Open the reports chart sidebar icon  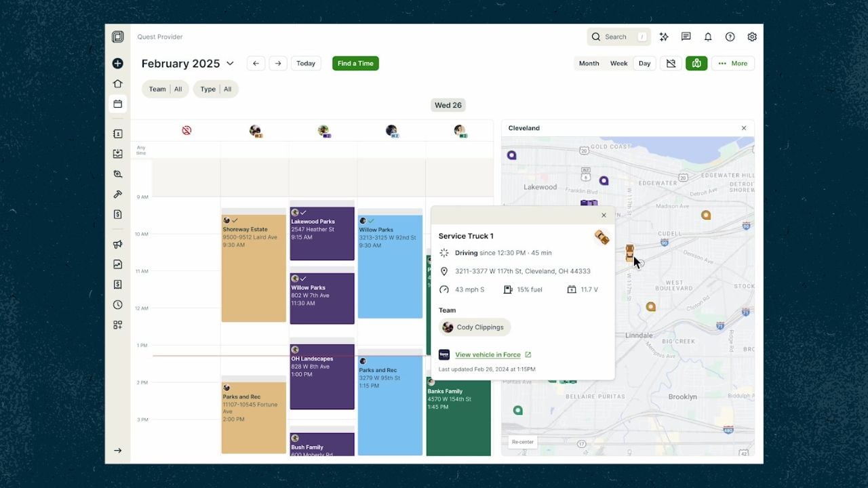pos(117,264)
